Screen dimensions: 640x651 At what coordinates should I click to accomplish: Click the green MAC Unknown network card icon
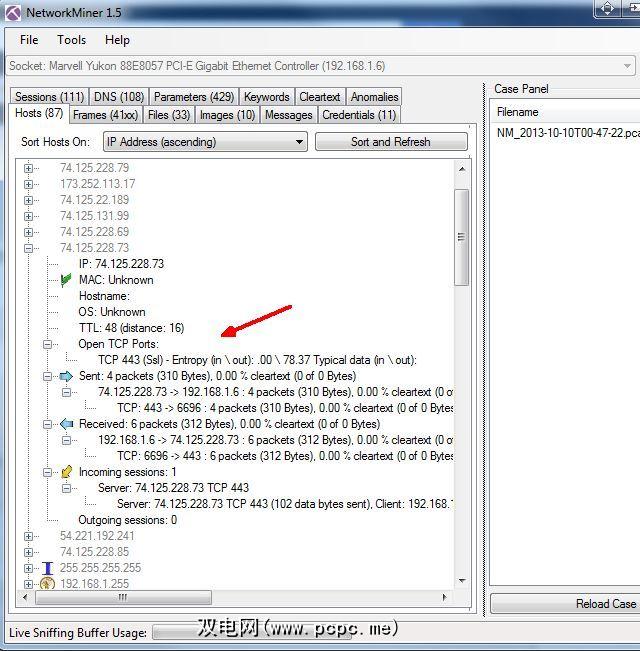coord(66,280)
